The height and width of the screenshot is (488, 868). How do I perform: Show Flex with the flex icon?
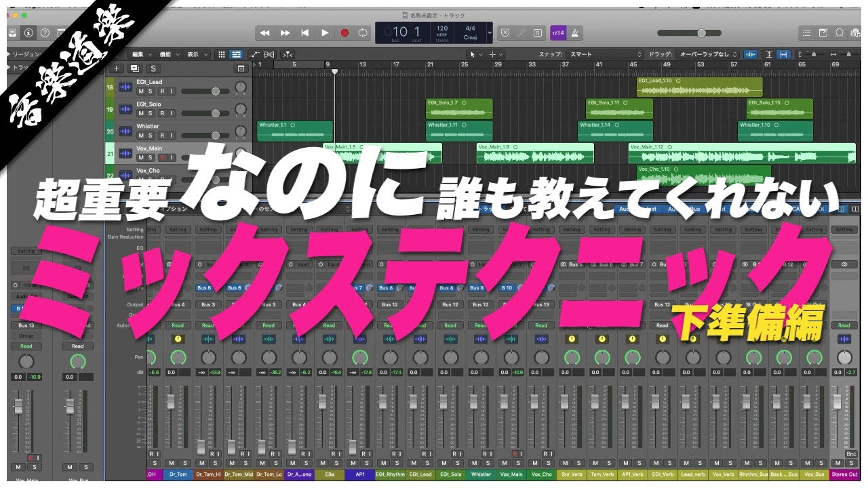(x=269, y=54)
